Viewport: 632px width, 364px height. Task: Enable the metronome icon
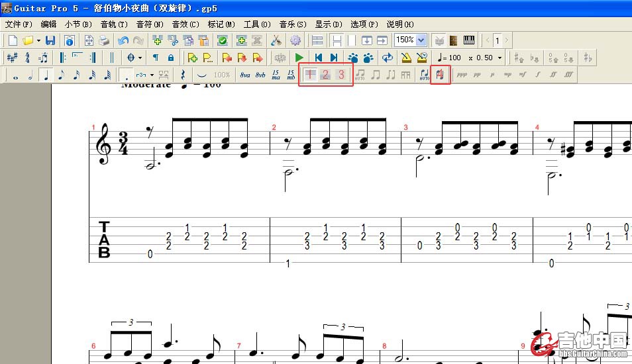406,58
